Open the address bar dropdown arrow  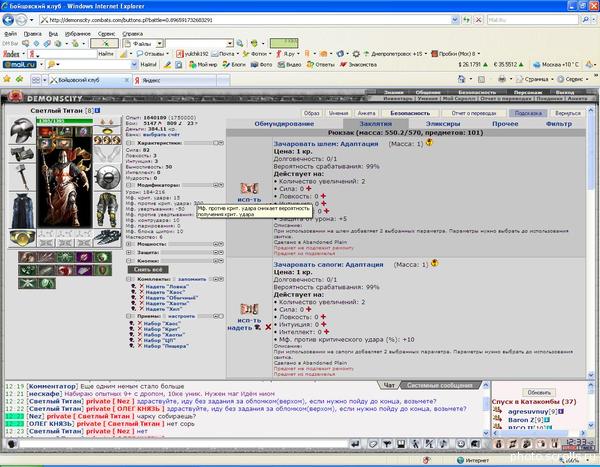click(x=455, y=20)
